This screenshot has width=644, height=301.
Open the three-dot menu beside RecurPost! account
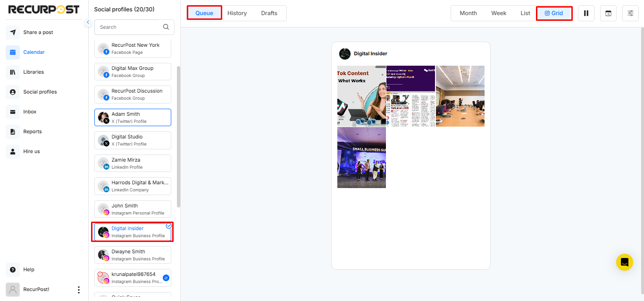tap(79, 290)
